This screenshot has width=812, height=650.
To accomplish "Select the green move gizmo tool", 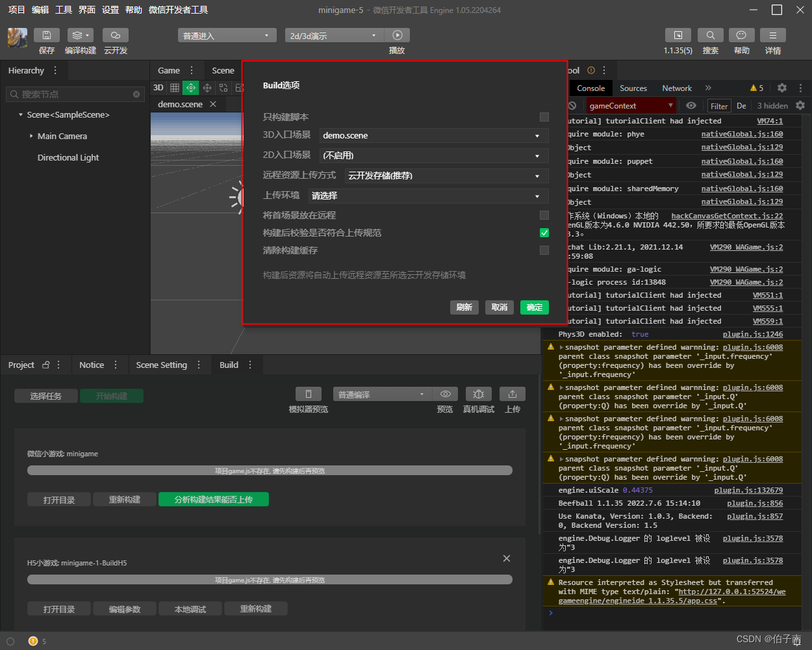I will [x=191, y=88].
